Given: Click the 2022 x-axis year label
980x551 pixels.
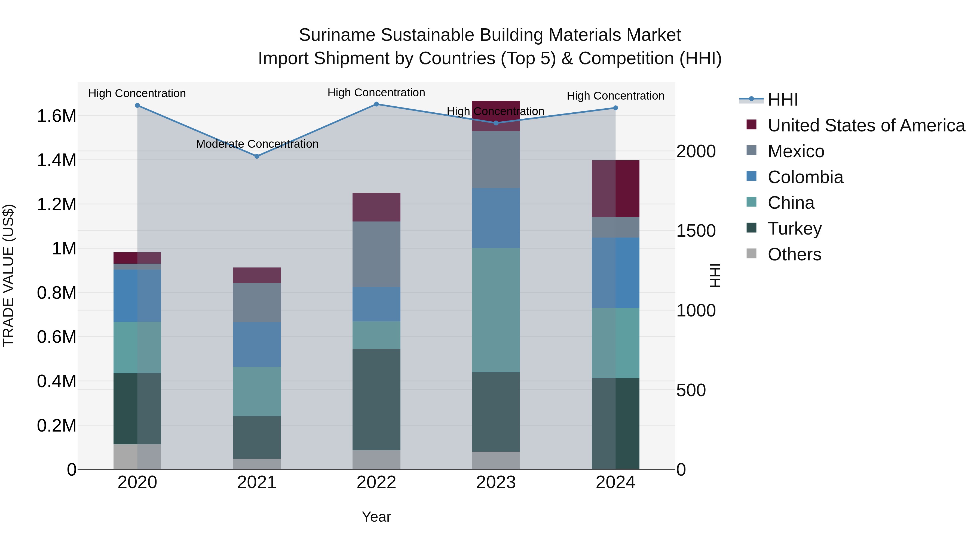Looking at the screenshot, I should point(376,482).
